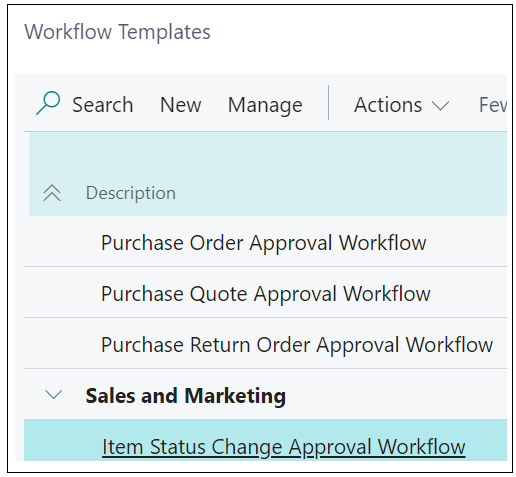Image resolution: width=516 pixels, height=477 pixels.
Task: Click the blank cell left of Purchase Return Order row
Action: coord(62,343)
